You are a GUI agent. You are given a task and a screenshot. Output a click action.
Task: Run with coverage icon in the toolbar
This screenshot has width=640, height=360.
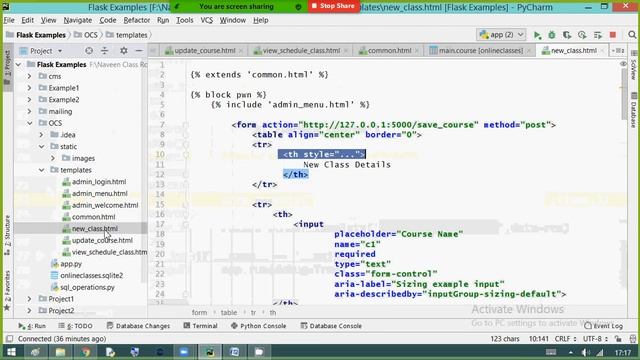(567, 35)
